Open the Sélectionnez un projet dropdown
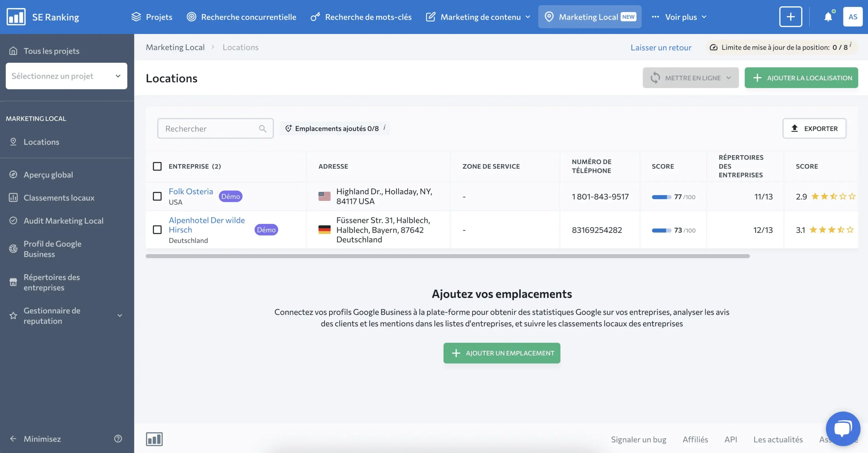Image resolution: width=868 pixels, height=453 pixels. tap(66, 76)
